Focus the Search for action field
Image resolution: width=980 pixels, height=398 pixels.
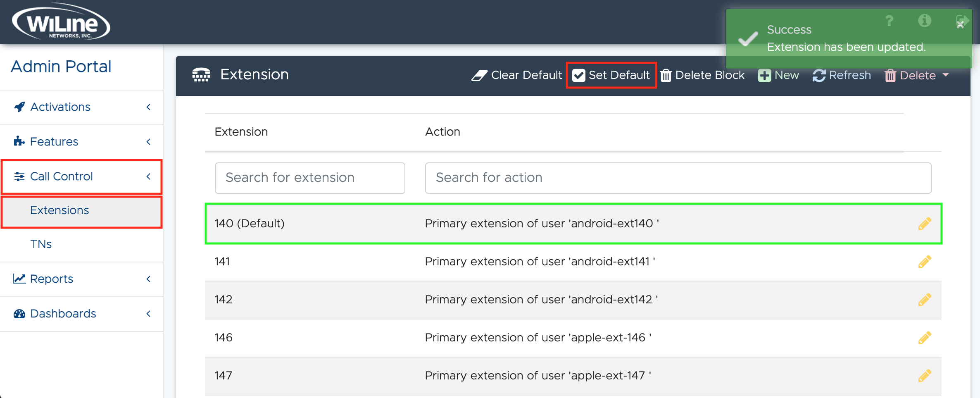point(678,178)
